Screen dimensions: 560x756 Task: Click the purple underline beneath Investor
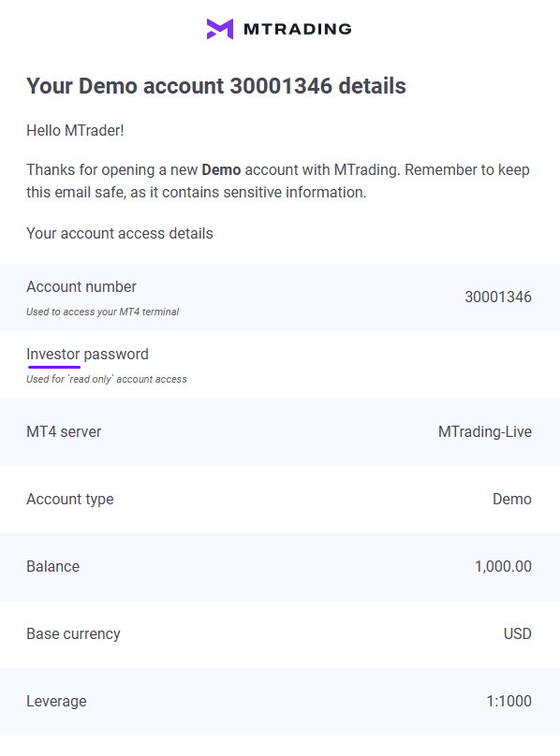point(54,367)
